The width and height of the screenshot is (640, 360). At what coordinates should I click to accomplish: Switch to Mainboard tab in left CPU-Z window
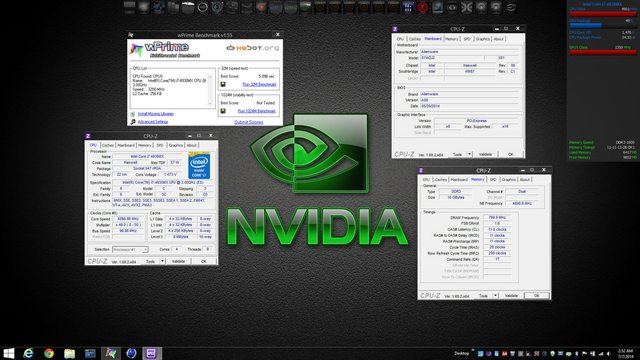126,145
